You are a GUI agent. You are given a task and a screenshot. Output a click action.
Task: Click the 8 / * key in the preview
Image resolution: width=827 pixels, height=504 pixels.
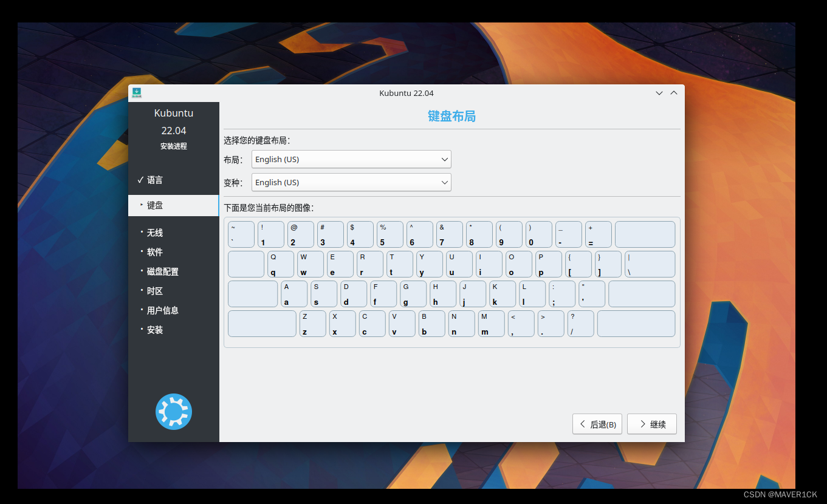tap(479, 234)
